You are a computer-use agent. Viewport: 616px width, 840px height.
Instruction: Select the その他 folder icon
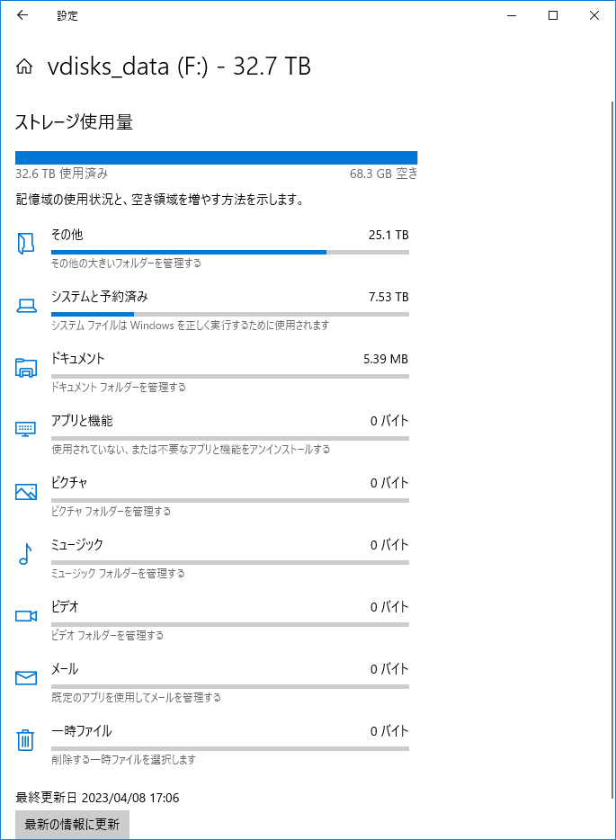point(26,243)
